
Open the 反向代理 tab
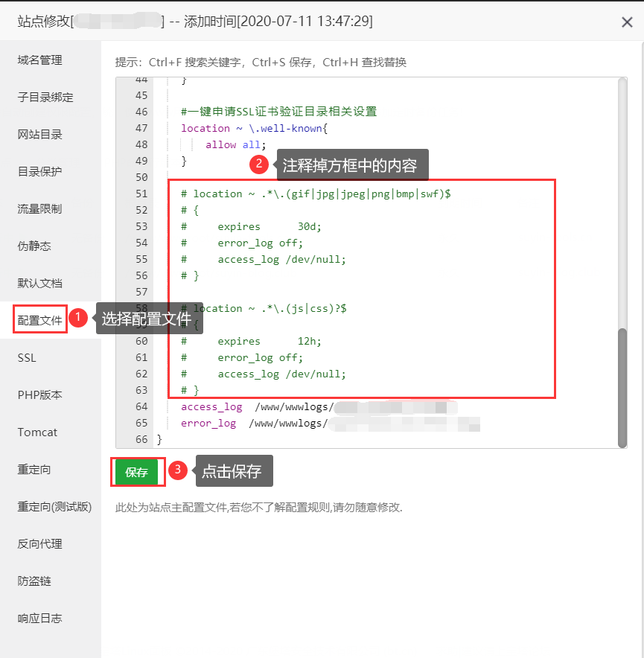pyautogui.click(x=40, y=544)
